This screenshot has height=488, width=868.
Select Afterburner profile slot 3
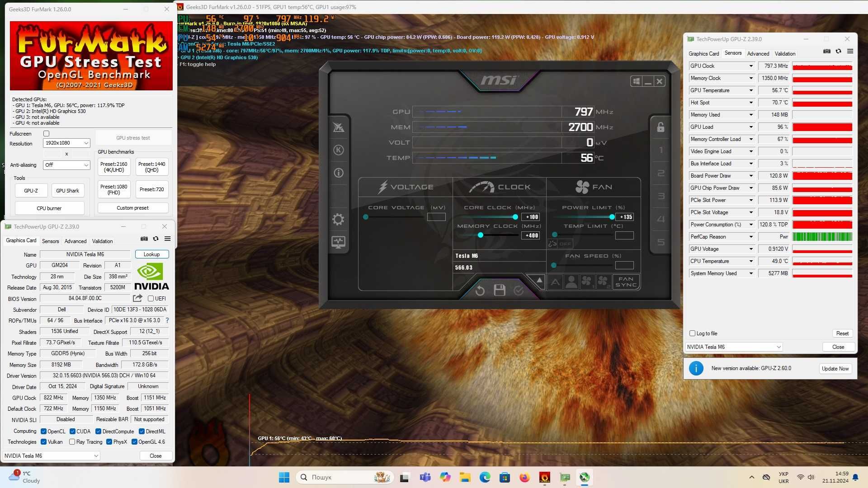pyautogui.click(x=660, y=196)
